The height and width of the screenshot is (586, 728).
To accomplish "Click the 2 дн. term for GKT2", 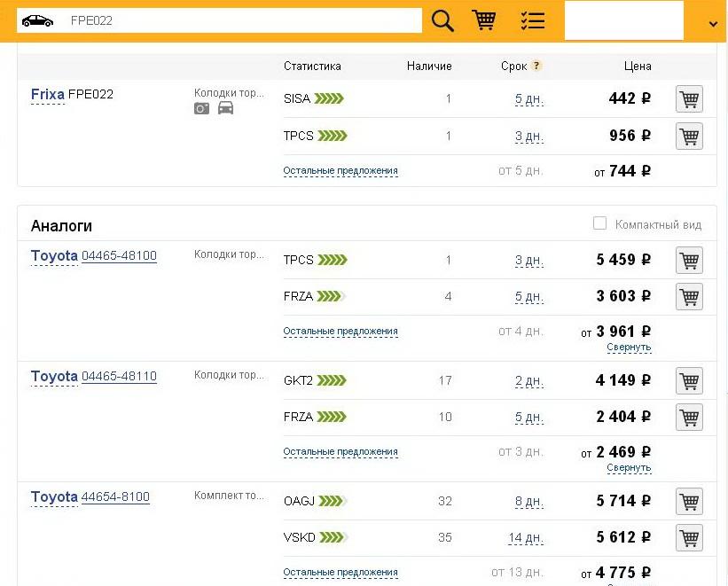I will [528, 381].
